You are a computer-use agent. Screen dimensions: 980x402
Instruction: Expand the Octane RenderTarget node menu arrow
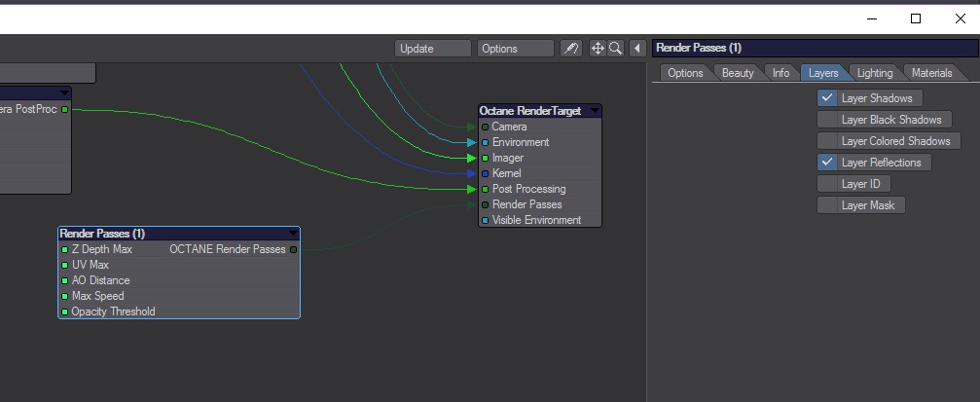tap(595, 111)
